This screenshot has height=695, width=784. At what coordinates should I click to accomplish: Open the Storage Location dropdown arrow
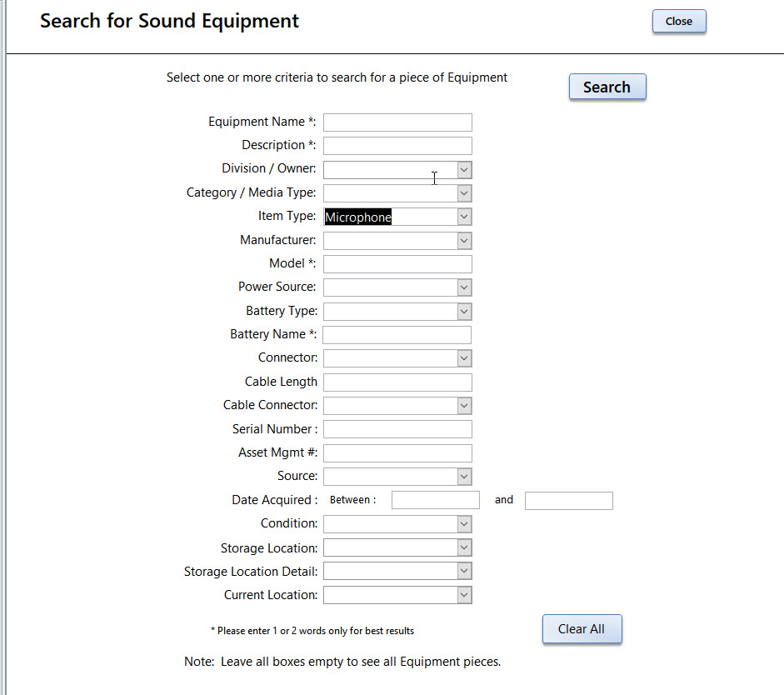[464, 547]
